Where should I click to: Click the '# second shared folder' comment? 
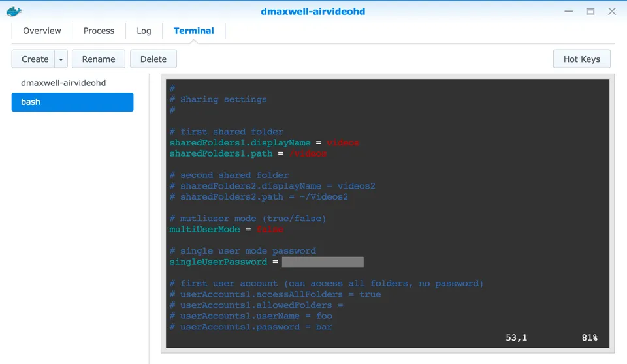(x=229, y=175)
